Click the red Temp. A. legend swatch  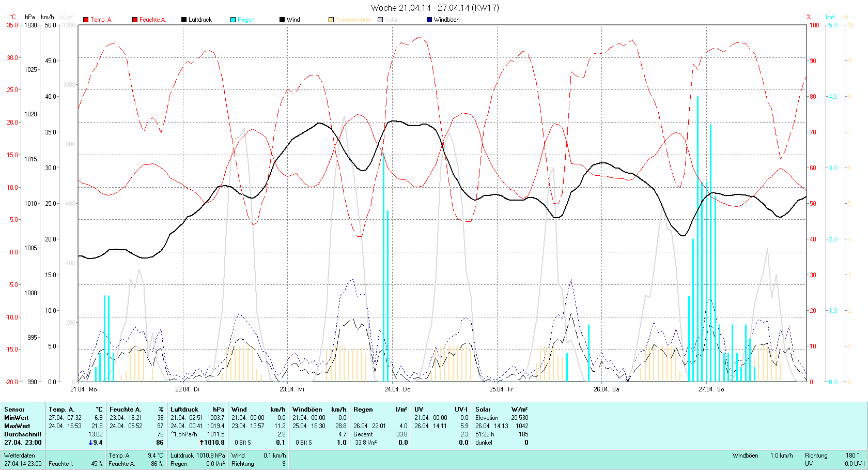86,20
